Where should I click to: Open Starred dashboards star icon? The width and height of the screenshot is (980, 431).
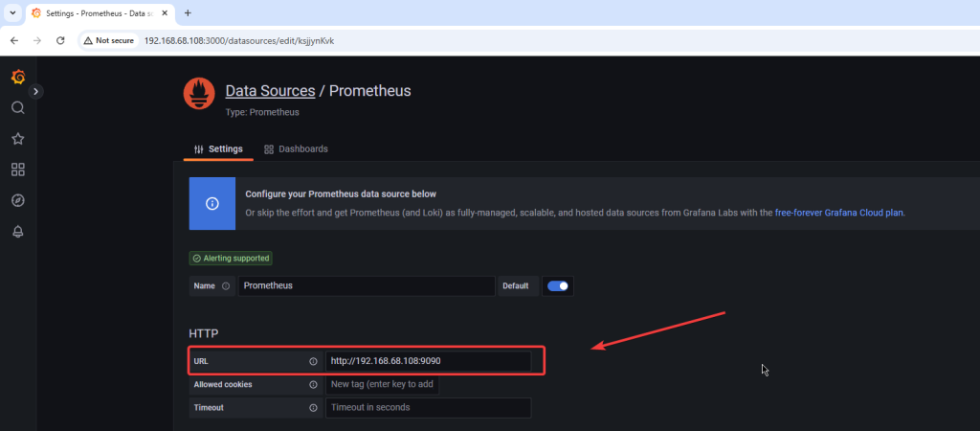coord(17,139)
